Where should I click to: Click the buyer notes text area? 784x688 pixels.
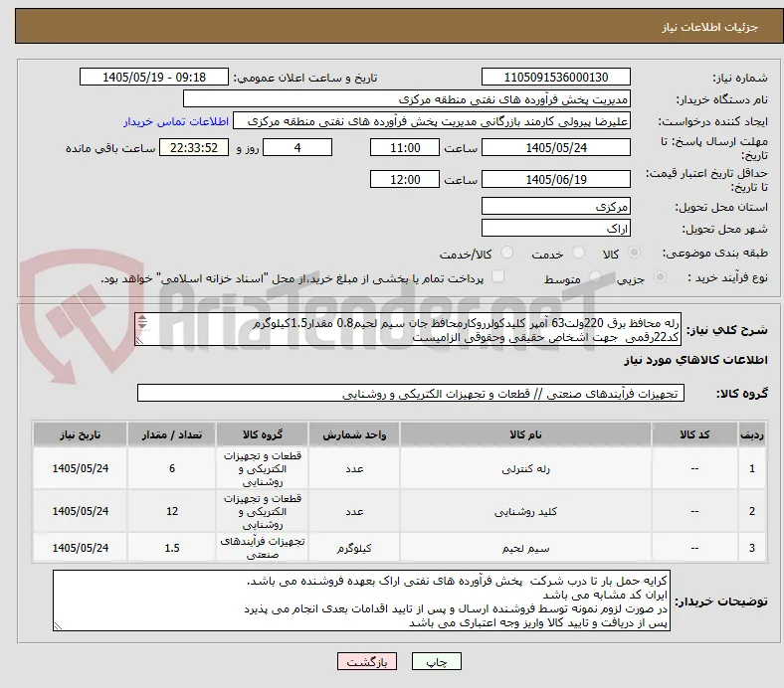[x=361, y=602]
